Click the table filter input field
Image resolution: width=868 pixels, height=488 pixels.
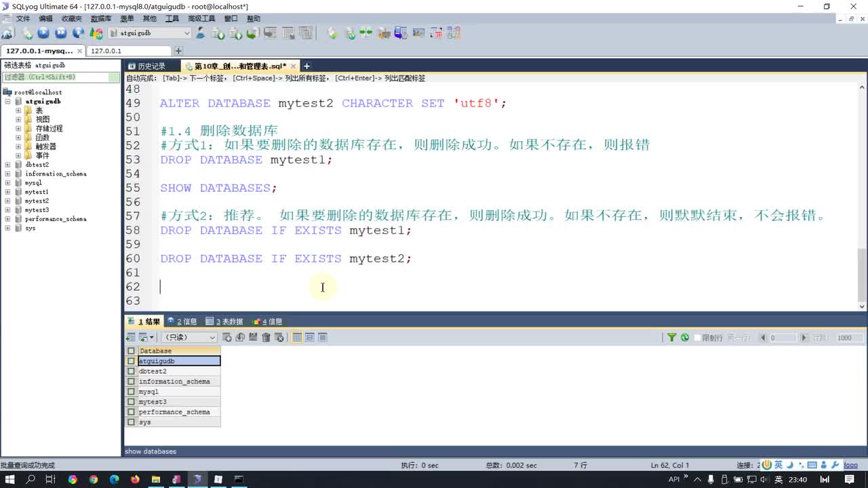[61, 77]
